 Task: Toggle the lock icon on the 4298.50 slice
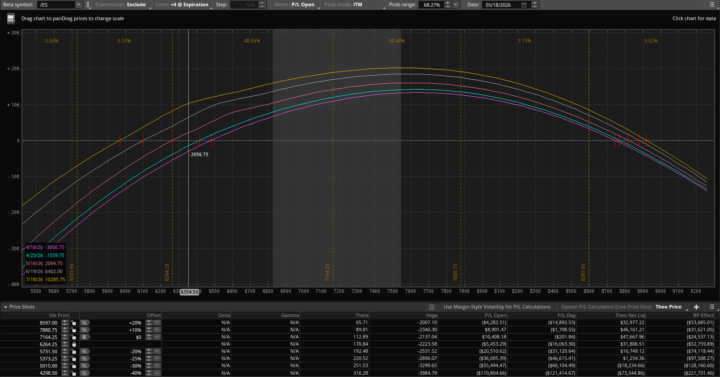(x=74, y=373)
